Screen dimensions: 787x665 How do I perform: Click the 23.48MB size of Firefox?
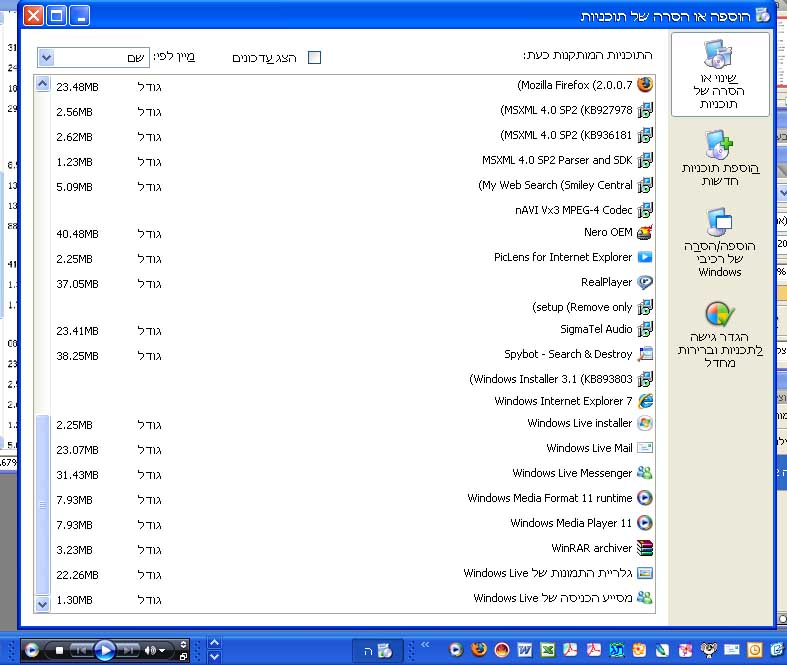(77, 87)
